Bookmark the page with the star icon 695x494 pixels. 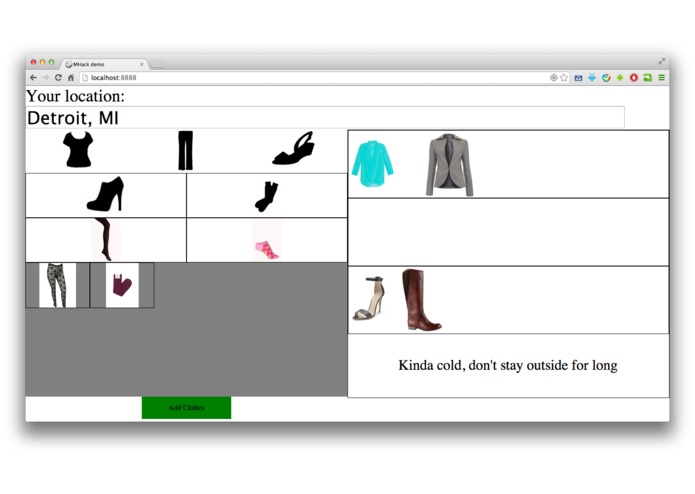pyautogui.click(x=563, y=78)
